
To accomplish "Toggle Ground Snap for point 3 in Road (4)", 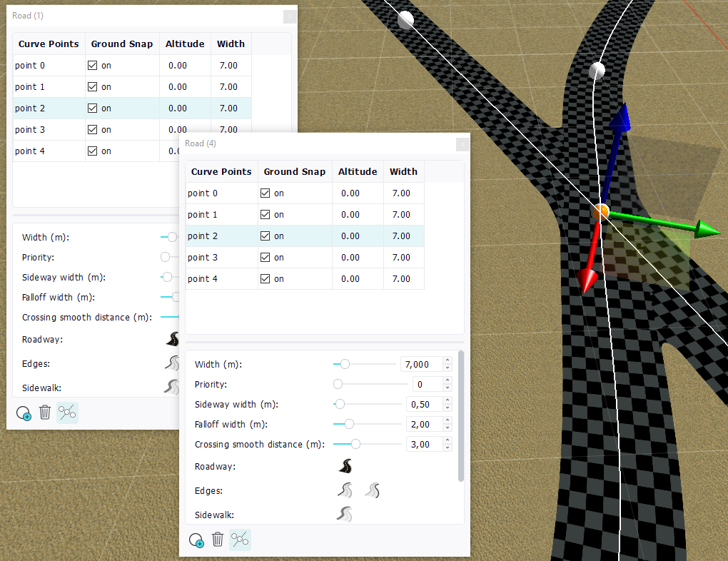I will (265, 258).
